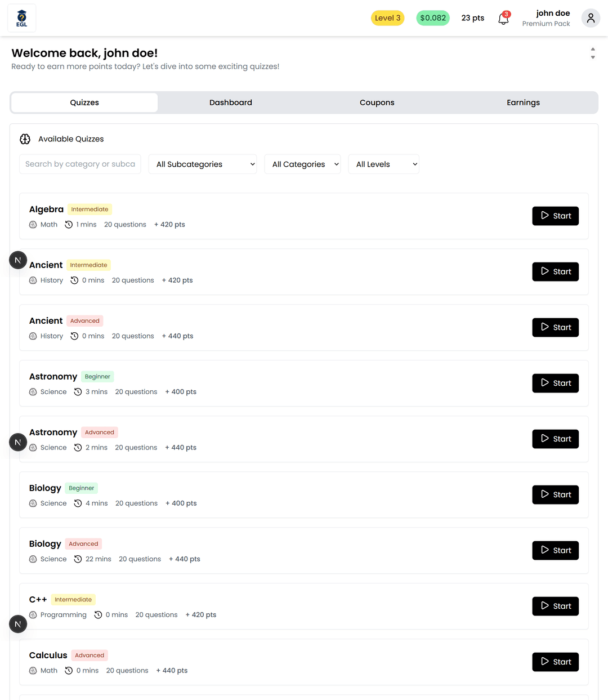Open the All Categories dropdown

tap(302, 164)
